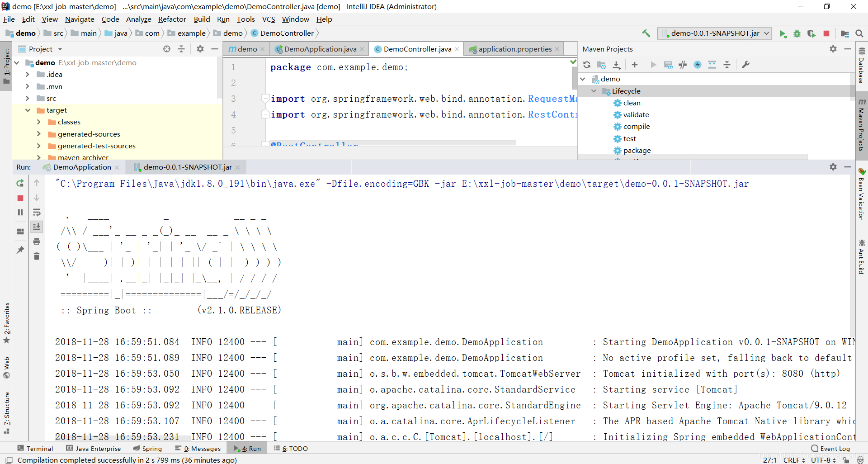Screen dimensions: 868x464
Task: Switch to application.properties tab
Action: pos(515,49)
